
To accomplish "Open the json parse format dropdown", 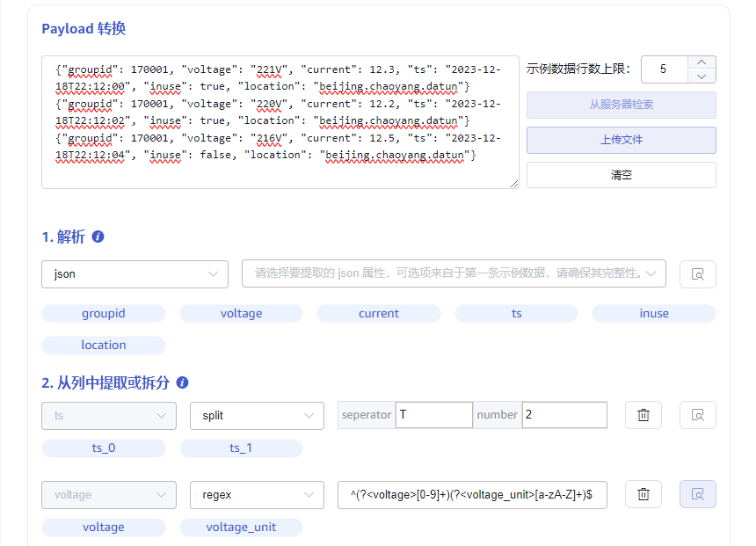I will [x=134, y=274].
